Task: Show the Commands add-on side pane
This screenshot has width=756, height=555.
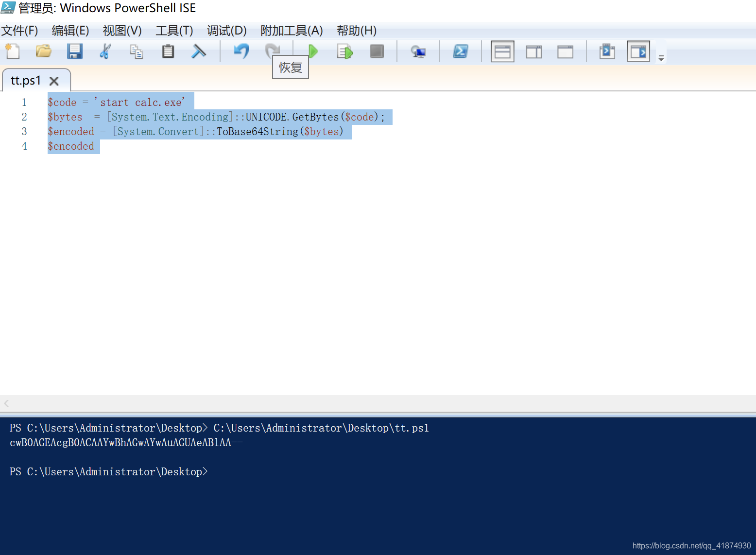Action: [638, 52]
